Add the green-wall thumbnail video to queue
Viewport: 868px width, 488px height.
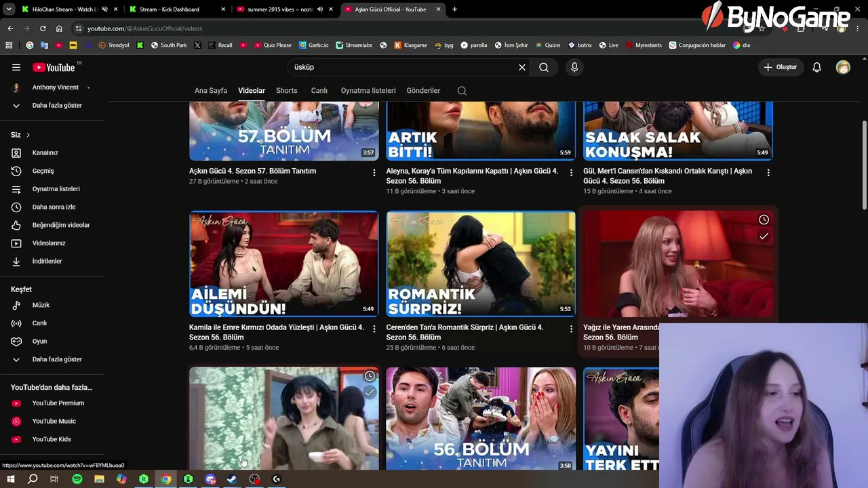tap(370, 392)
